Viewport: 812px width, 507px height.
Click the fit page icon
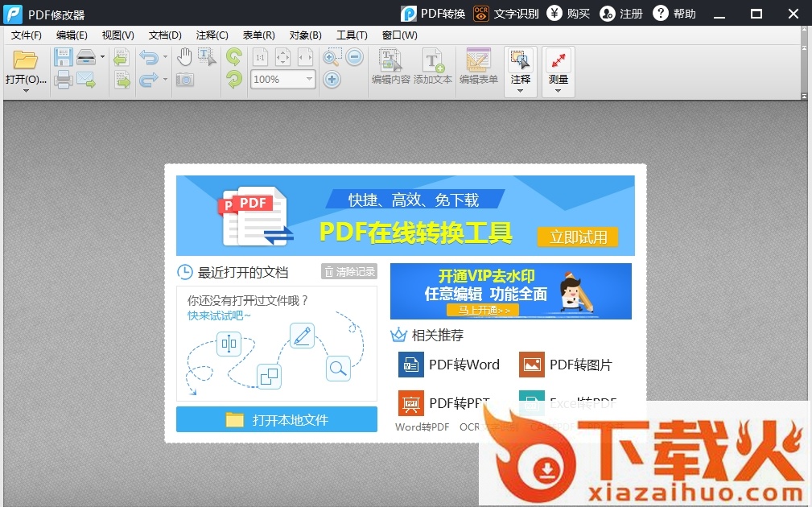point(282,57)
